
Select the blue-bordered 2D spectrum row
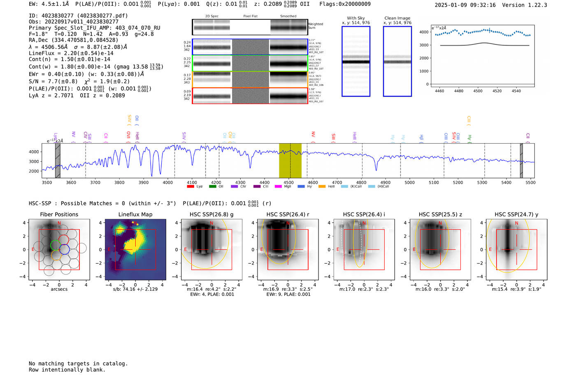(250, 47)
